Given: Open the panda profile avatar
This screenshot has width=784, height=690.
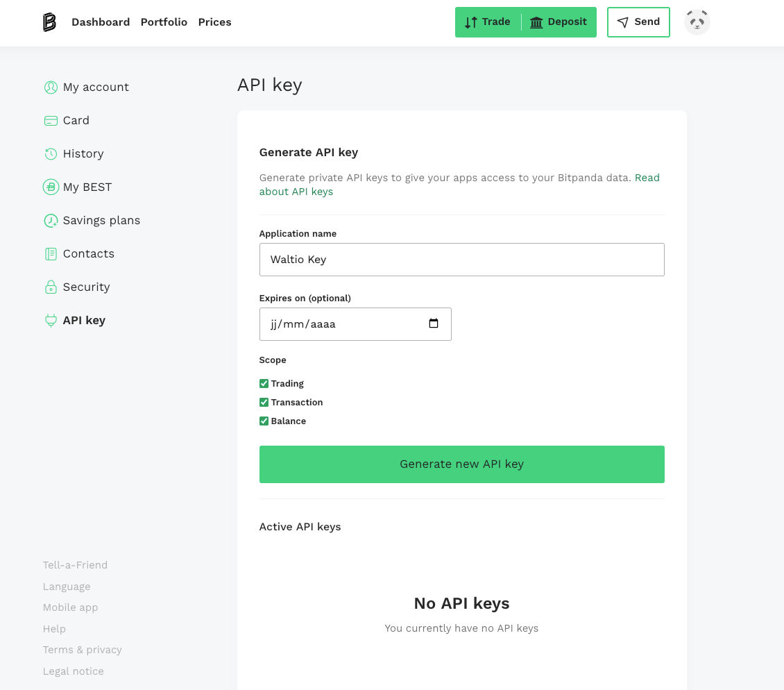Looking at the screenshot, I should [697, 22].
